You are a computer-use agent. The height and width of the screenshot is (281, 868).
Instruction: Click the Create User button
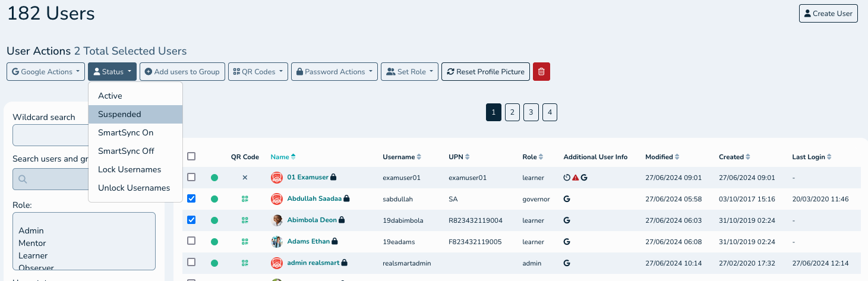click(828, 14)
